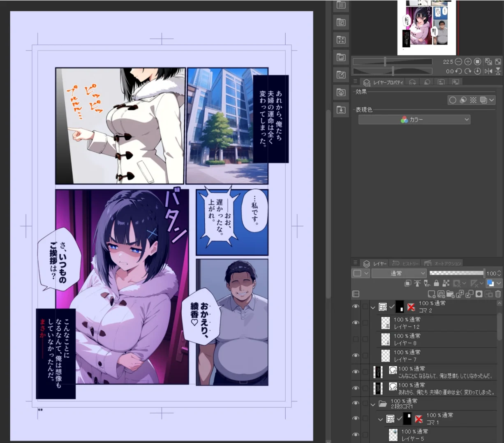
Task: Click the opacity value stepper arrows
Action: pyautogui.click(x=499, y=273)
